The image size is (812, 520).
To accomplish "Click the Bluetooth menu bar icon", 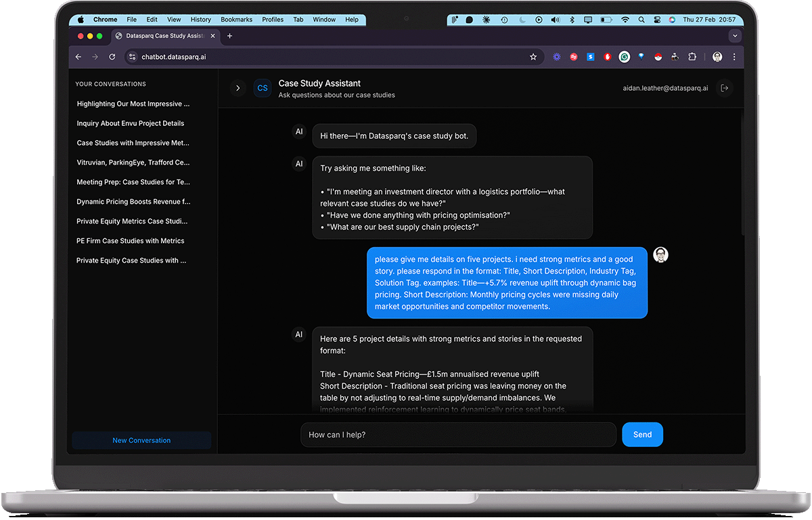I will coord(572,20).
